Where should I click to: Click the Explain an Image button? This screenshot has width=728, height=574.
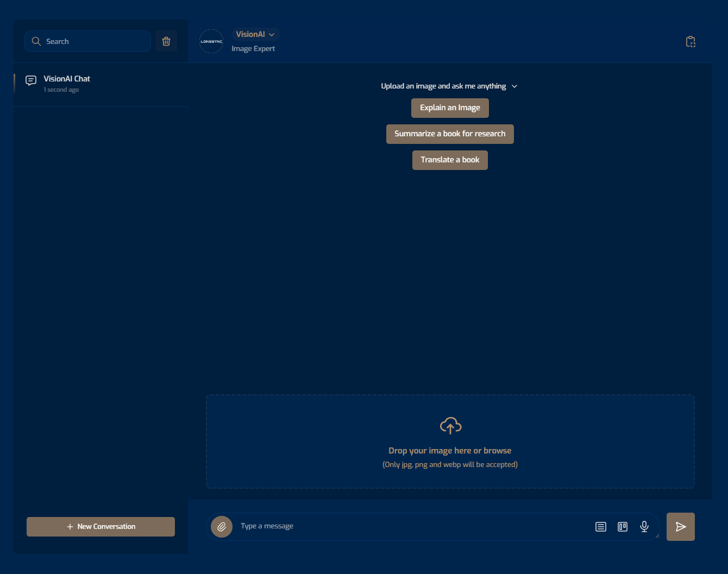tap(450, 108)
